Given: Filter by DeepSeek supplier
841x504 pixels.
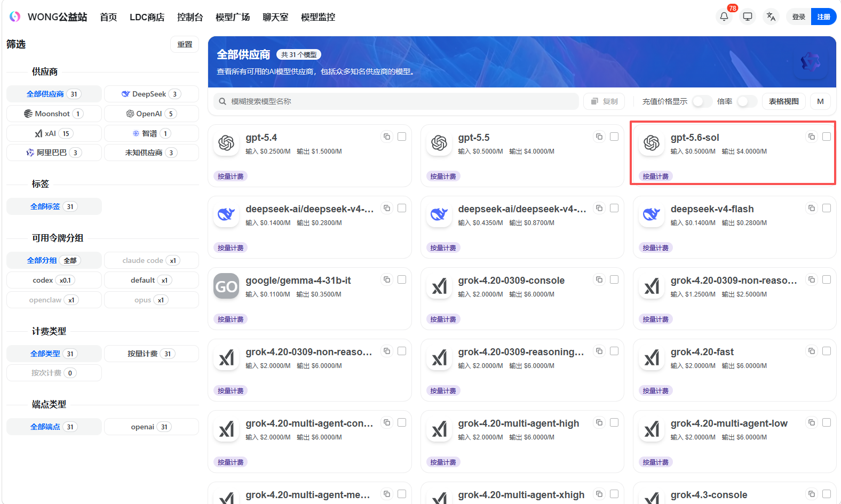Looking at the screenshot, I should pyautogui.click(x=152, y=94).
